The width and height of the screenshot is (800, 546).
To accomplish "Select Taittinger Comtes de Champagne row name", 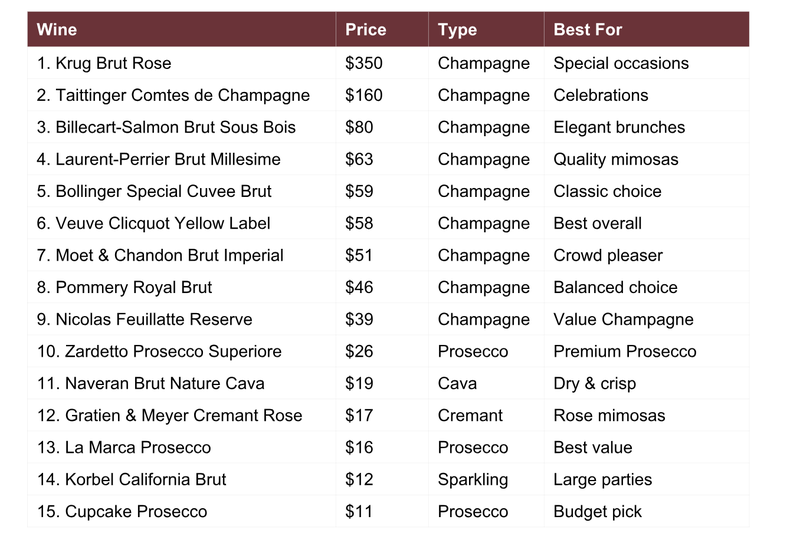I will (173, 95).
